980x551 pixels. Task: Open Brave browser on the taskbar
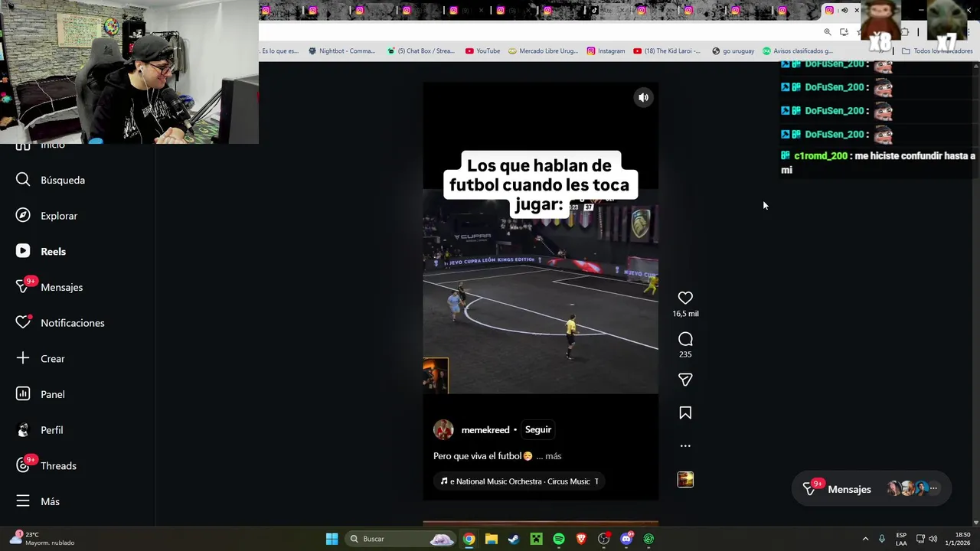[x=581, y=539]
